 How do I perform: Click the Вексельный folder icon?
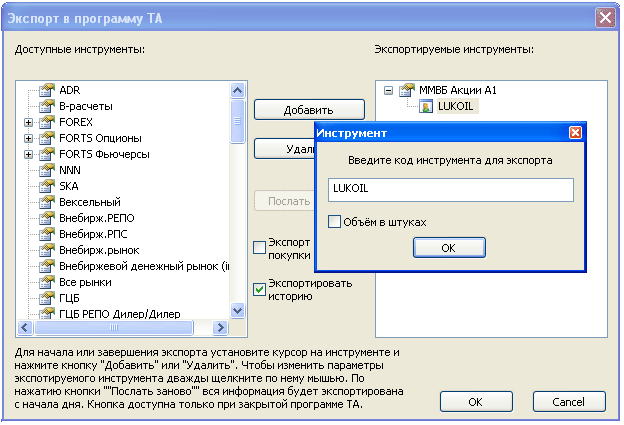(x=47, y=202)
